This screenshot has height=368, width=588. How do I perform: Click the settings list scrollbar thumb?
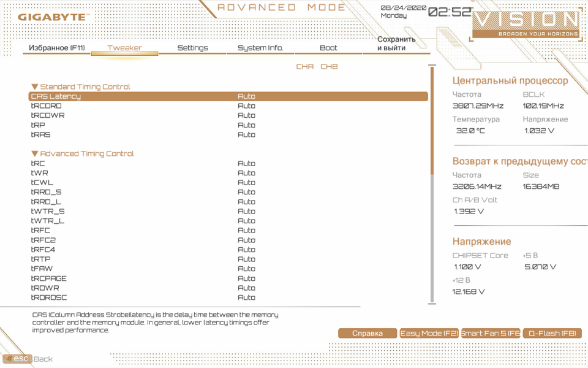point(432,121)
